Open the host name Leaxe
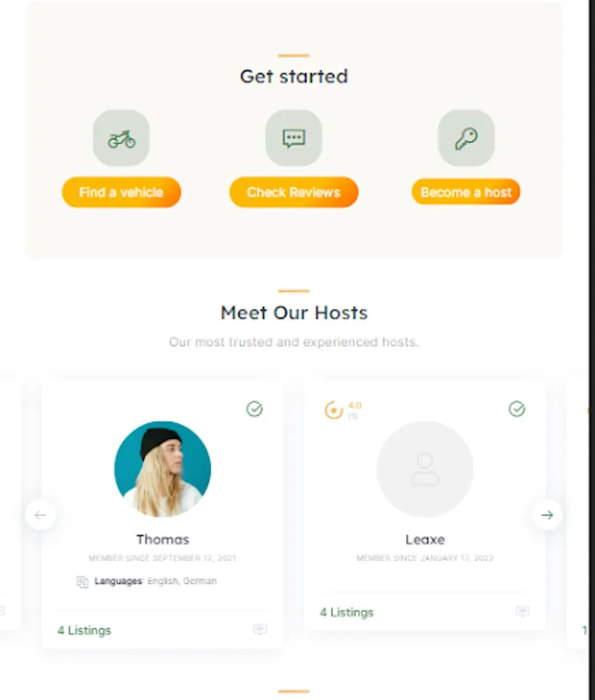 tap(425, 539)
